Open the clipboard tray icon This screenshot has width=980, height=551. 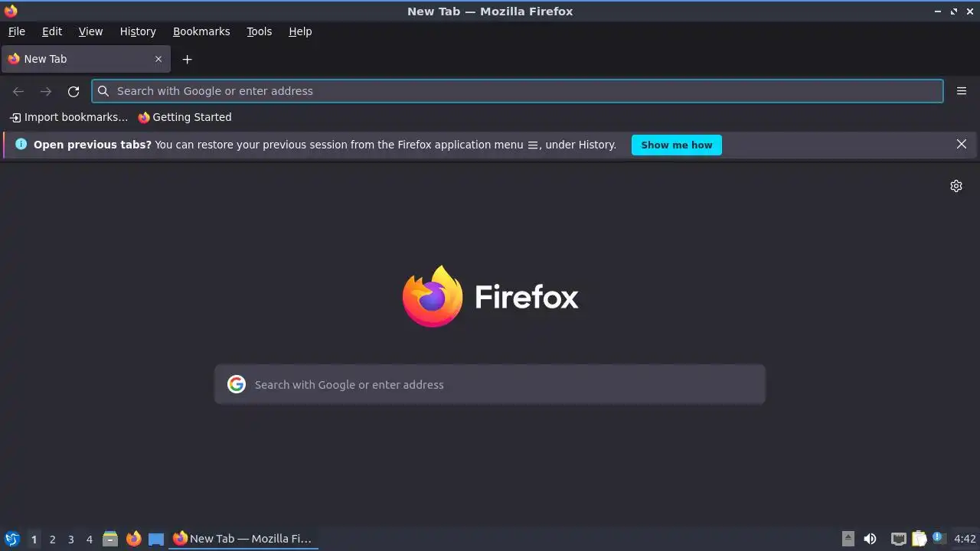click(x=919, y=539)
